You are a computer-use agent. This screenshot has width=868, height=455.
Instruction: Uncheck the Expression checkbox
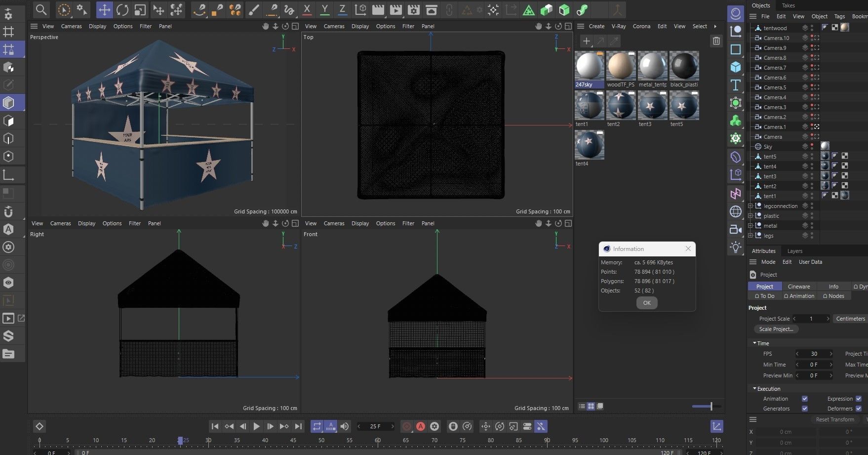tap(859, 399)
